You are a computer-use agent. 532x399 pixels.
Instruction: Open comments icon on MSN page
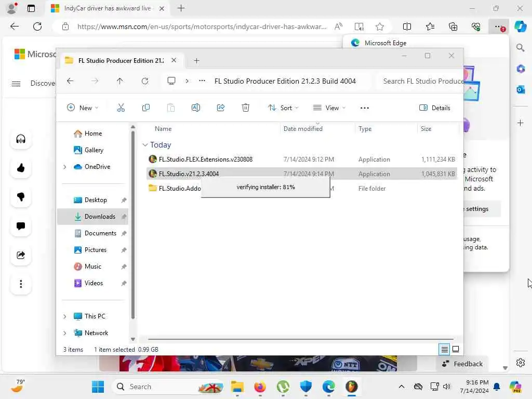[21, 226]
